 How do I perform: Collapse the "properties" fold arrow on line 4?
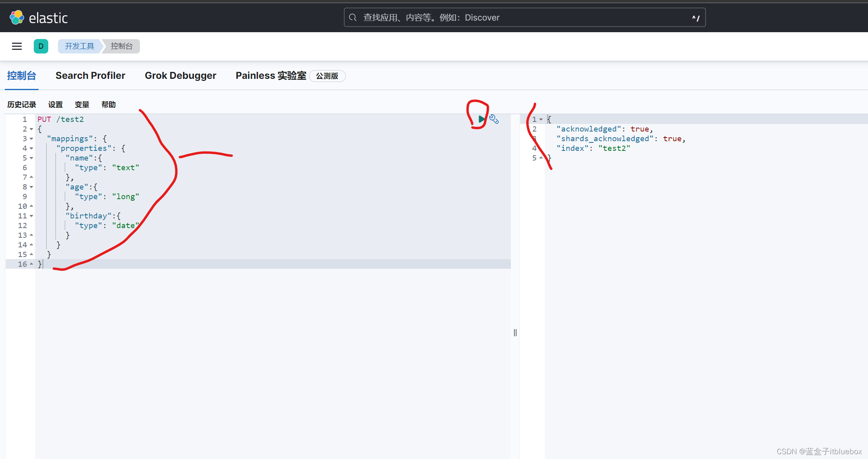coord(31,148)
